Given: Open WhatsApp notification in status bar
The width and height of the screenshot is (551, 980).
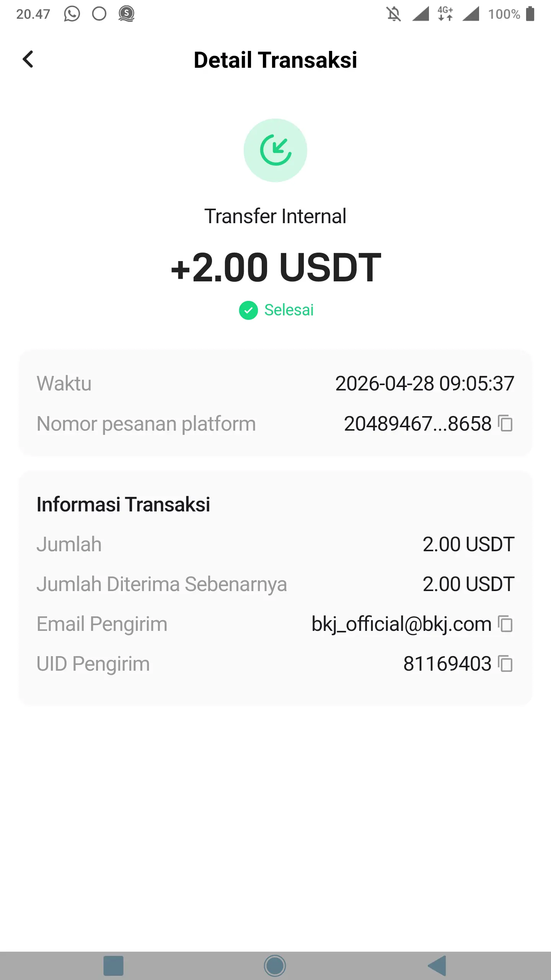Looking at the screenshot, I should pos(72,14).
